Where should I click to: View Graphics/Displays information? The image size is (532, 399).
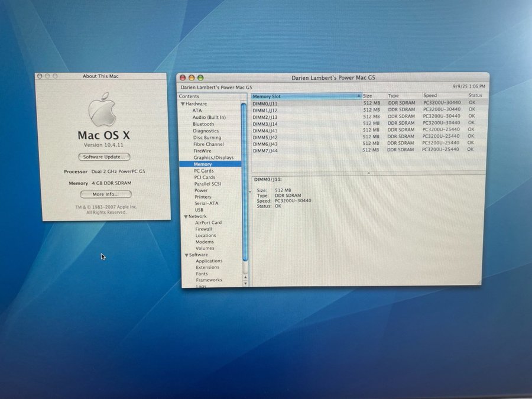(213, 157)
